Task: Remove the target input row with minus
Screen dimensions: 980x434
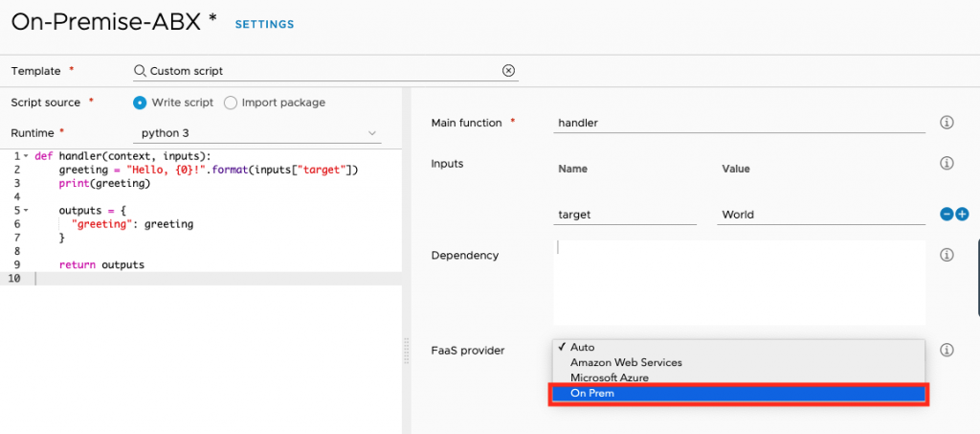Action: (947, 215)
